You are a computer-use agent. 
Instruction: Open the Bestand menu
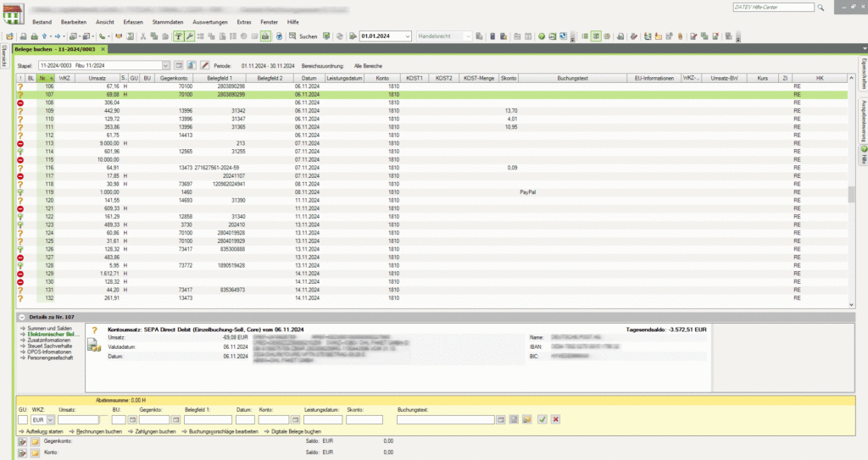[x=42, y=22]
